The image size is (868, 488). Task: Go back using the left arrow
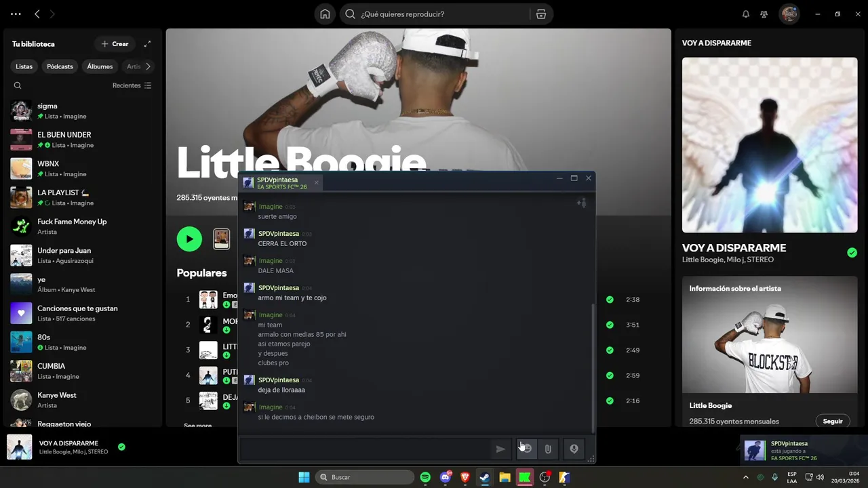pyautogui.click(x=37, y=14)
